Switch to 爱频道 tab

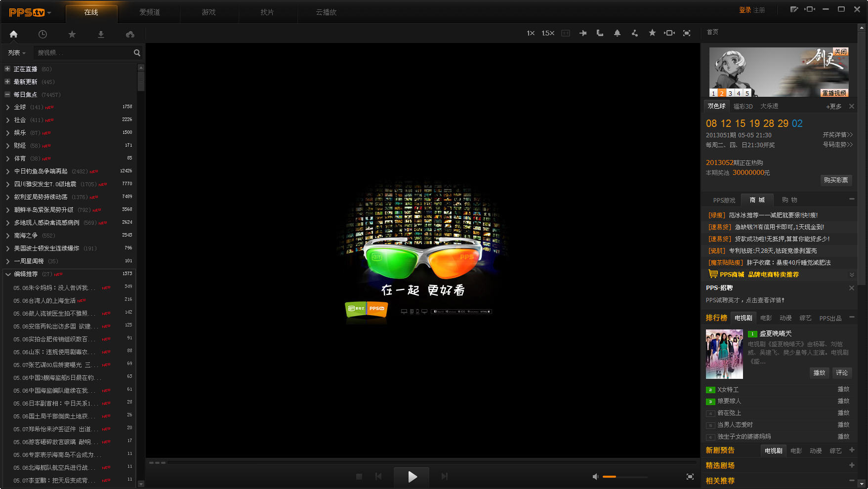click(150, 12)
